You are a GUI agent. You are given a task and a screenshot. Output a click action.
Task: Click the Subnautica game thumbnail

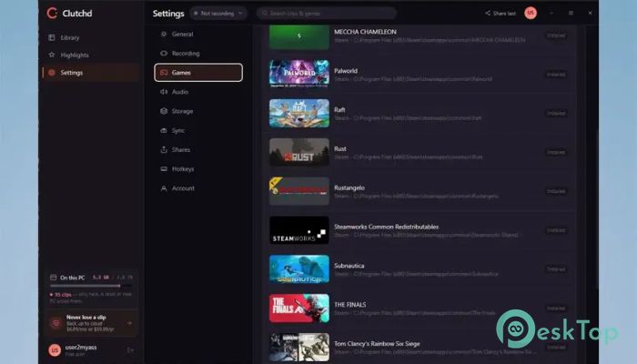point(299,269)
